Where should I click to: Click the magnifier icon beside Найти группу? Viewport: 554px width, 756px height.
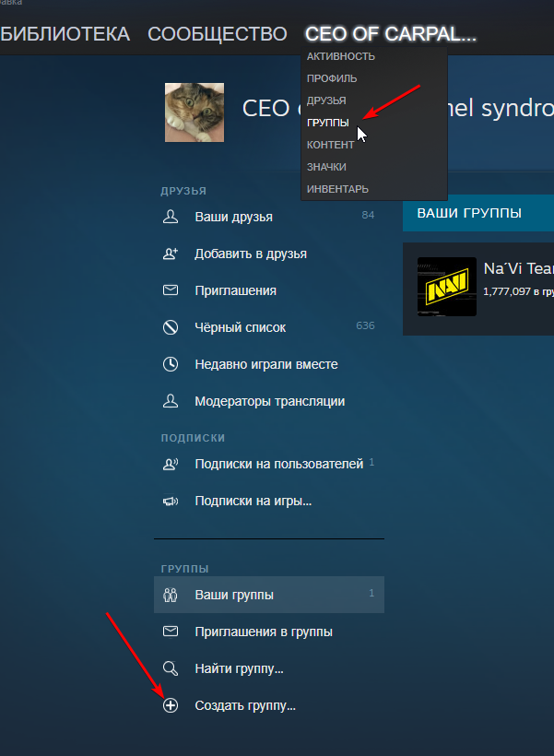(x=171, y=668)
